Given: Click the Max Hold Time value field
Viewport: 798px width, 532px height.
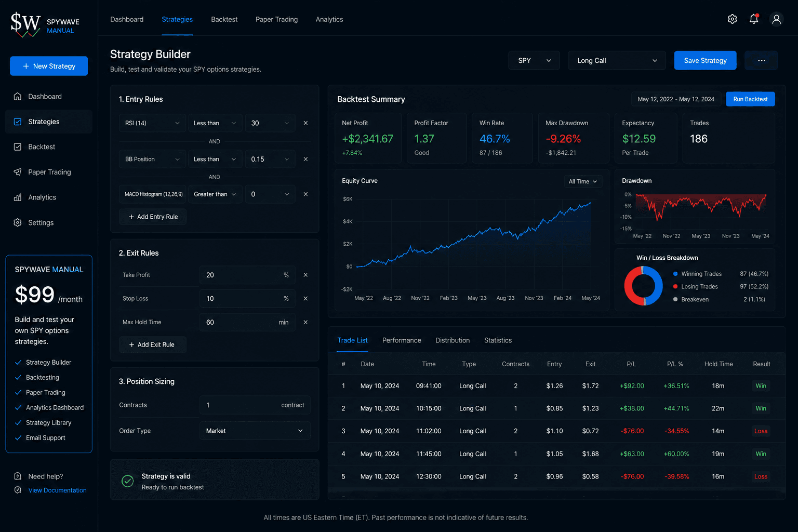Looking at the screenshot, I should (247, 322).
